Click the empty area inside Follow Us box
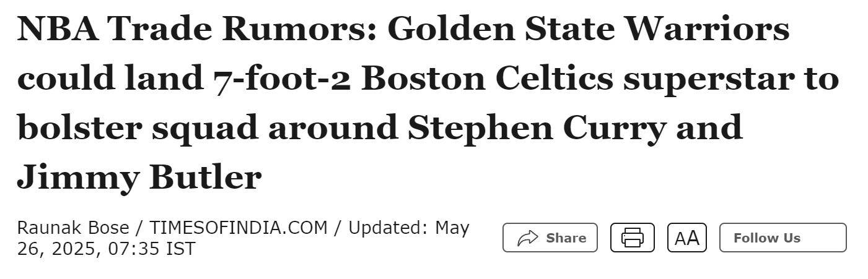The height and width of the screenshot is (279, 868). pyautogui.click(x=823, y=238)
